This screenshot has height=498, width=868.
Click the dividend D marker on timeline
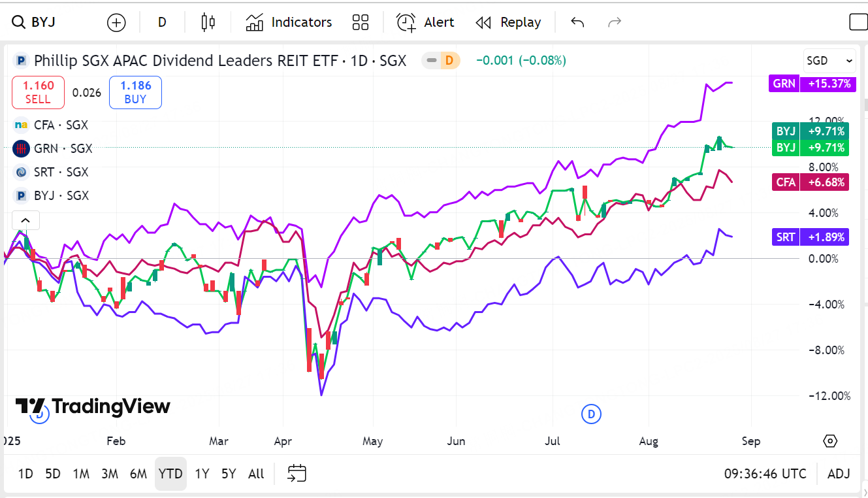pyautogui.click(x=591, y=414)
